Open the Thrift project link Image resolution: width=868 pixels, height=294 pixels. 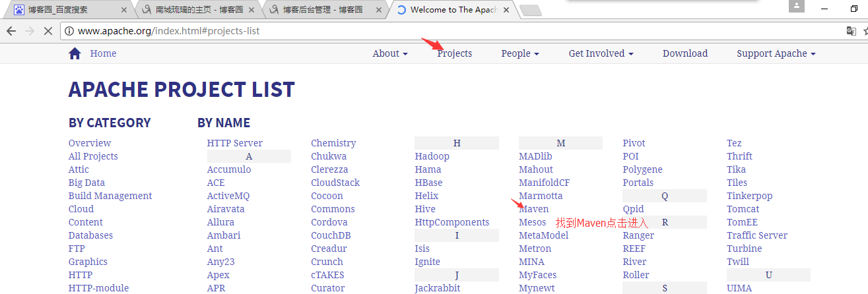[x=740, y=156]
